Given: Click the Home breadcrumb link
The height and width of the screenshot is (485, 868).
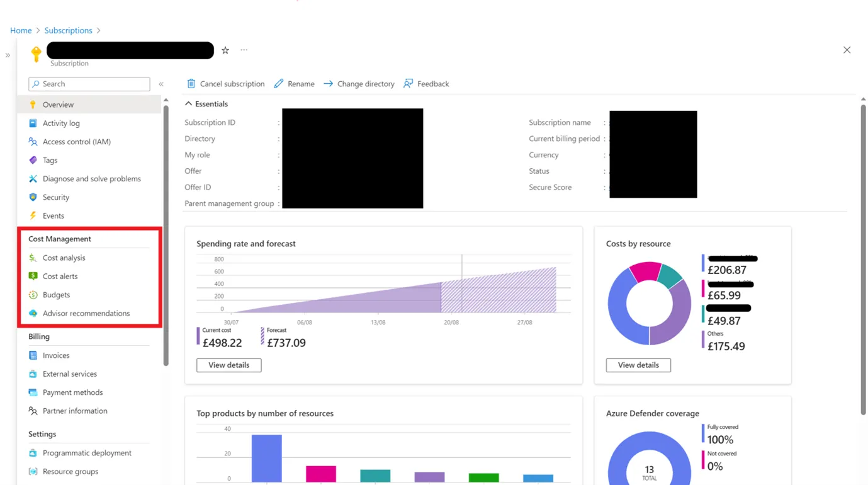Looking at the screenshot, I should coord(21,30).
